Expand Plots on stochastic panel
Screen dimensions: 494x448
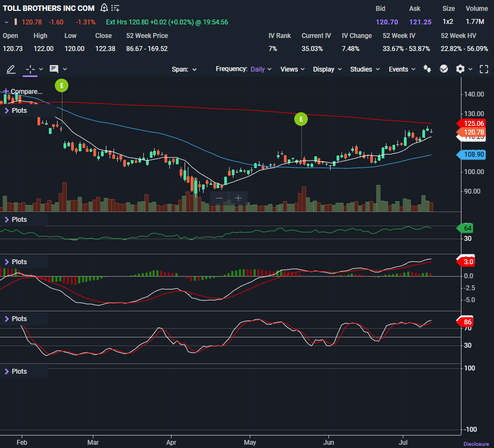point(16,319)
